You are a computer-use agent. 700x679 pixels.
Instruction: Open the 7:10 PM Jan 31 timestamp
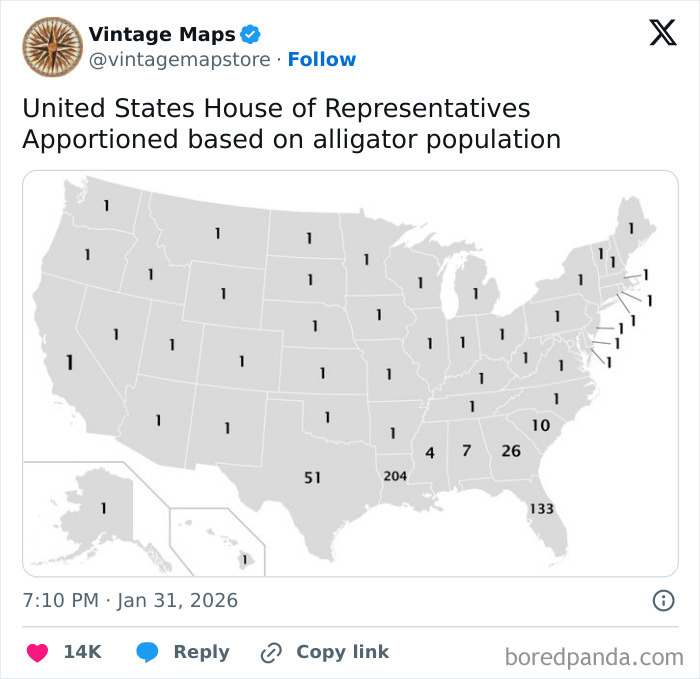coord(130,600)
